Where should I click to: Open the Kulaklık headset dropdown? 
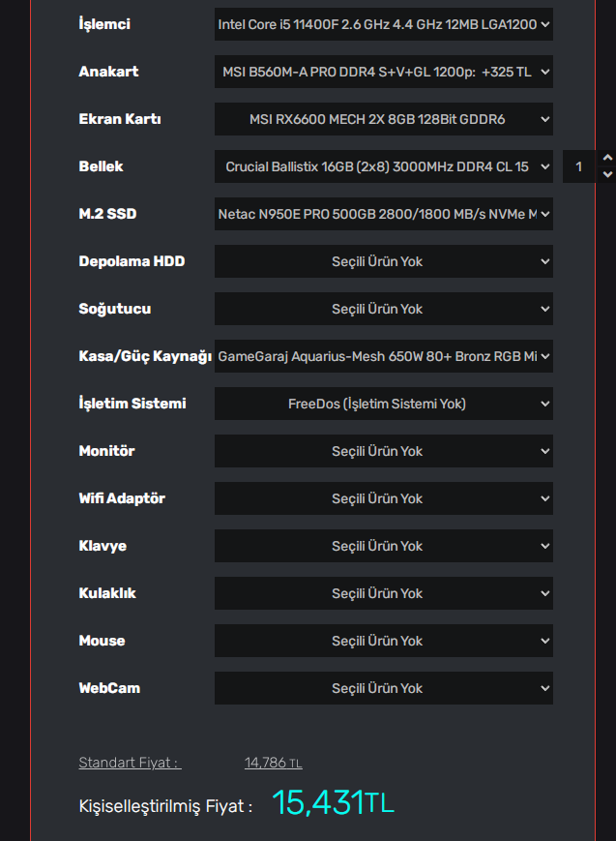[383, 593]
